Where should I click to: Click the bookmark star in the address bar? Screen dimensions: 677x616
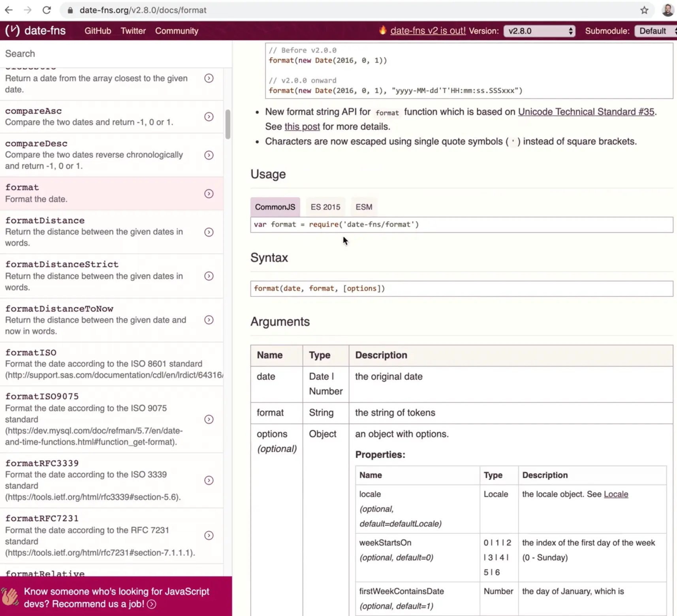pos(644,10)
